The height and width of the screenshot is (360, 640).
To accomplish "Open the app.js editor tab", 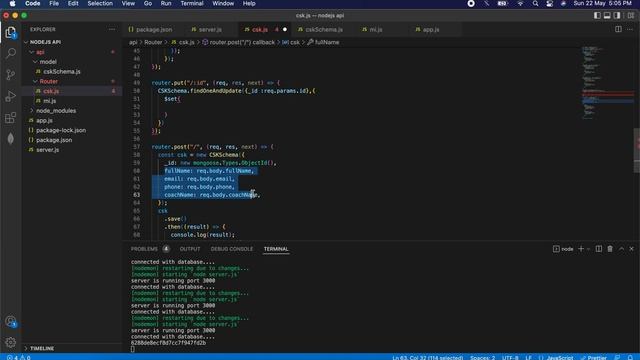I will pyautogui.click(x=431, y=29).
